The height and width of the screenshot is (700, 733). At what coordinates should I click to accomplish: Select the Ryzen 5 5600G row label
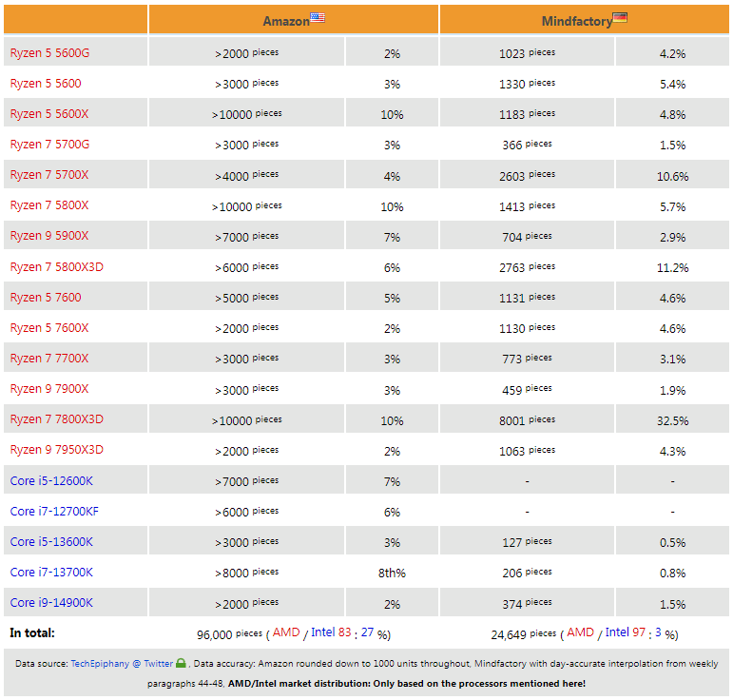tap(49, 53)
